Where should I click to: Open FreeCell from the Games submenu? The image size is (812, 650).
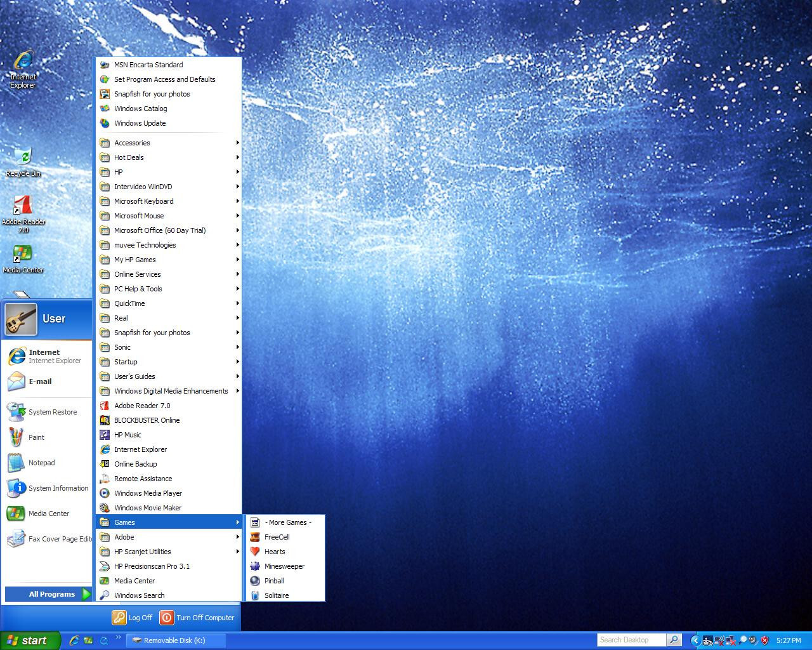pos(285,537)
